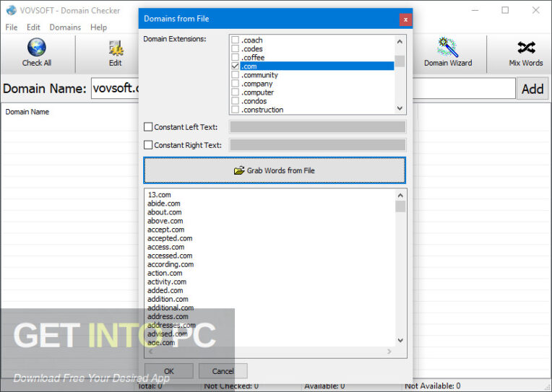
Task: Select 13.com in the words list
Action: pyautogui.click(x=159, y=195)
